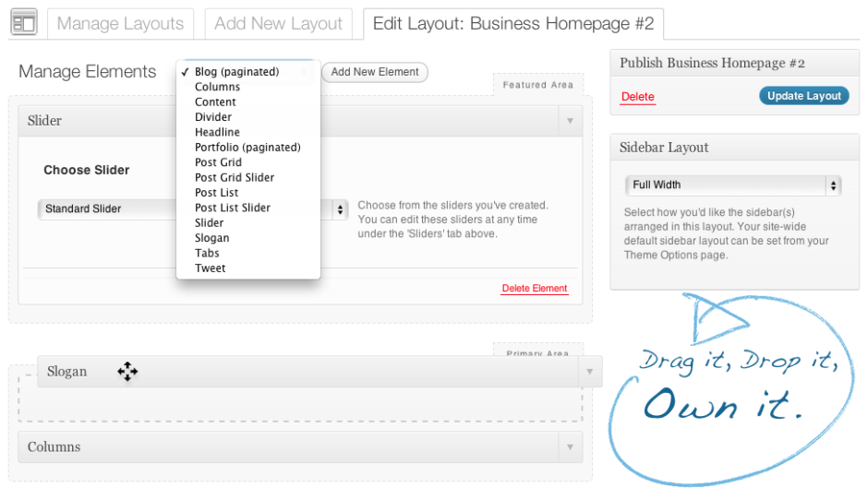Select Columns in the element menu
868x488 pixels.
pos(217,88)
